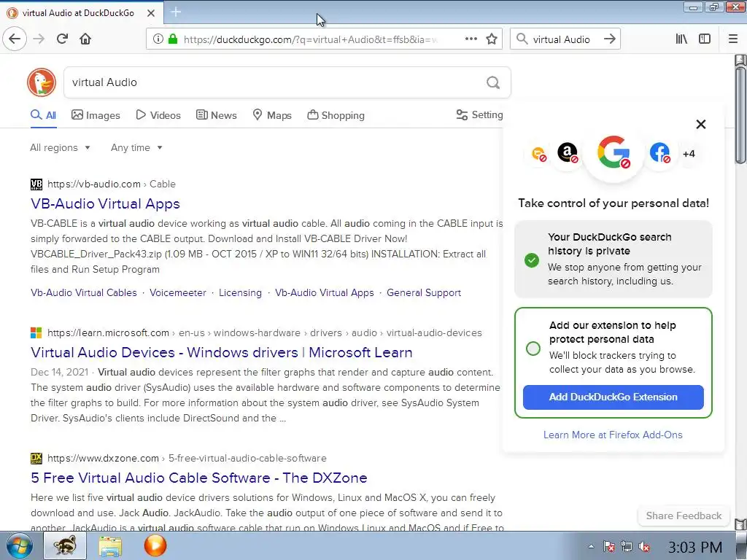Open the Firefox home page
Screen dimensions: 747x560
pyautogui.click(x=85, y=39)
